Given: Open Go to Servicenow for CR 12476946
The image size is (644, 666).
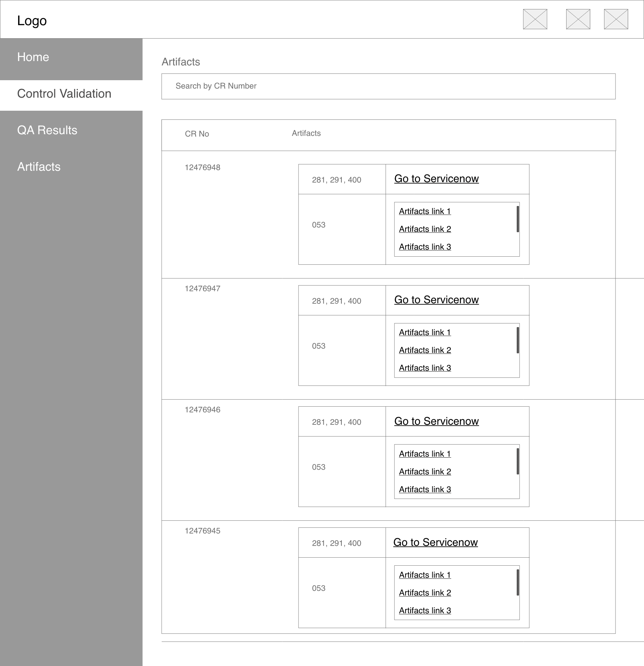Looking at the screenshot, I should click(x=436, y=421).
